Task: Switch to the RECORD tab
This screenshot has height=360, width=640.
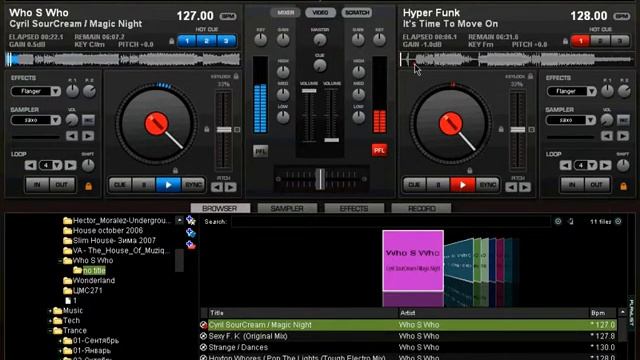Action: tap(421, 208)
